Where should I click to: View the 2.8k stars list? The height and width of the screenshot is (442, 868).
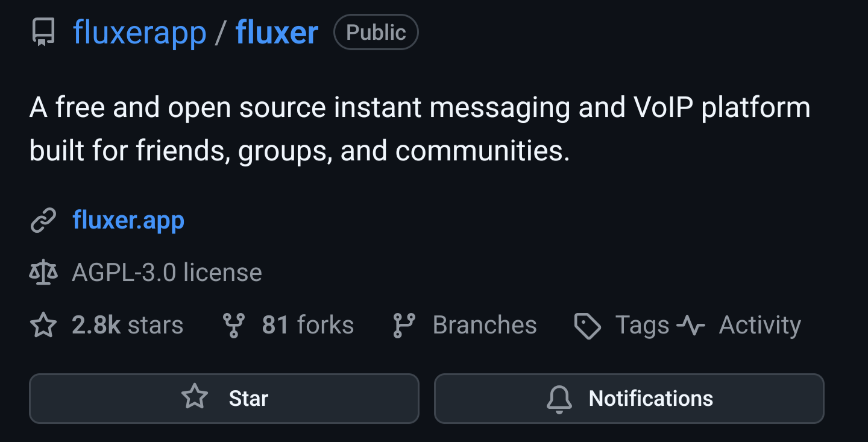[127, 326]
